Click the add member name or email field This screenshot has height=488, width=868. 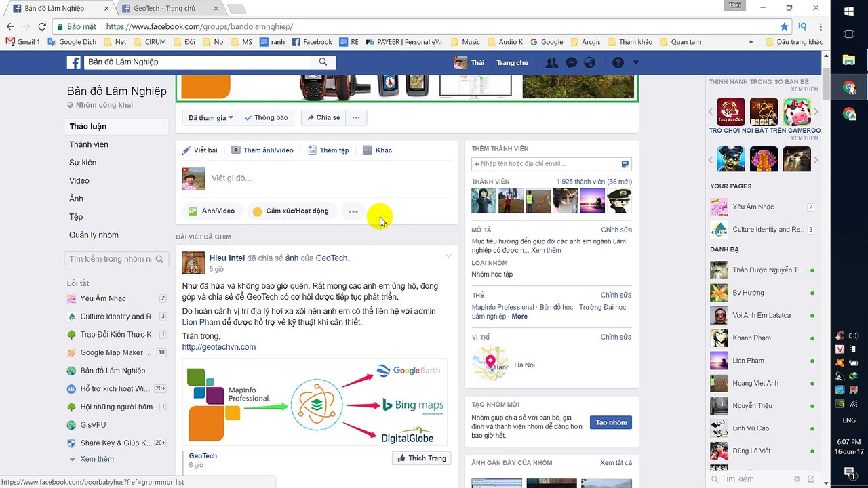click(551, 164)
